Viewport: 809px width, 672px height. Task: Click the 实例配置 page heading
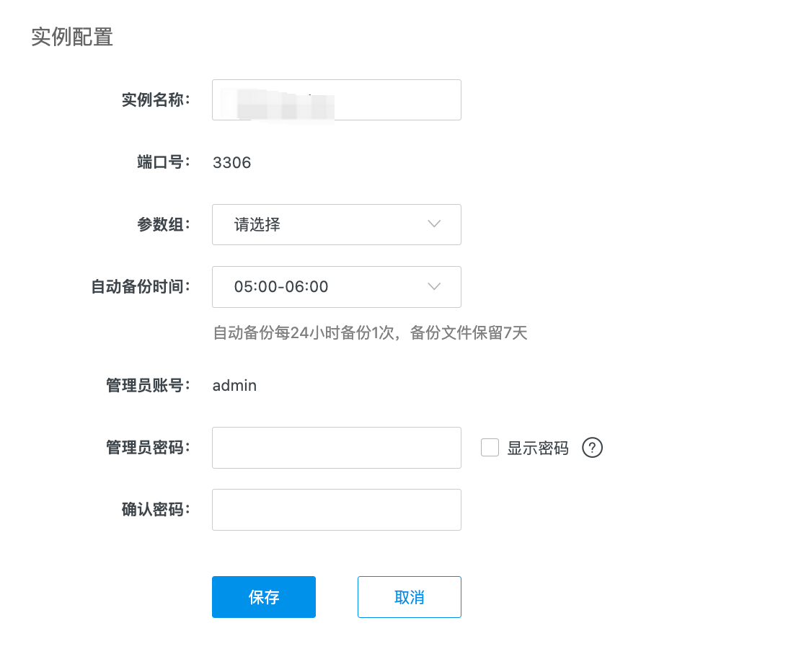(x=72, y=37)
